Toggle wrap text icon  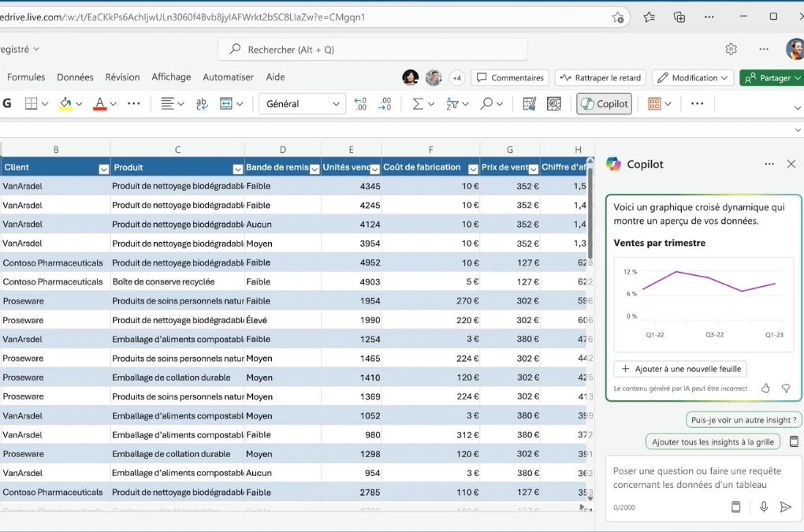click(x=202, y=103)
